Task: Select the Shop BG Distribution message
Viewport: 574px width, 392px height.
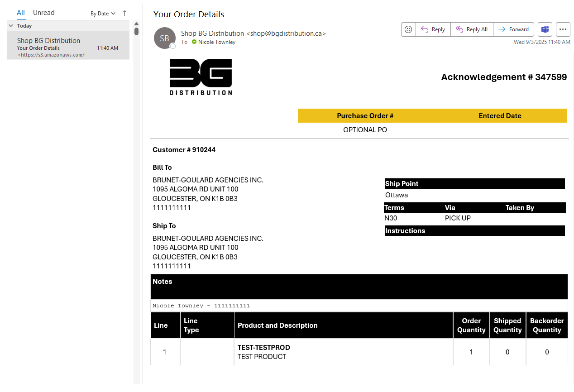Action: (x=68, y=45)
